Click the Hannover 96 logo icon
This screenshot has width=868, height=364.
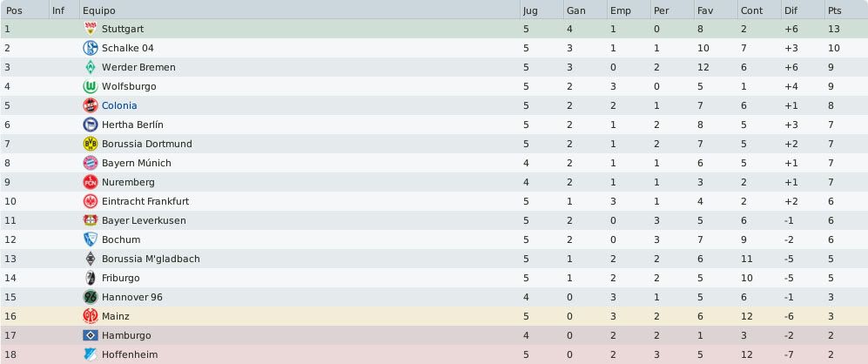coord(90,297)
